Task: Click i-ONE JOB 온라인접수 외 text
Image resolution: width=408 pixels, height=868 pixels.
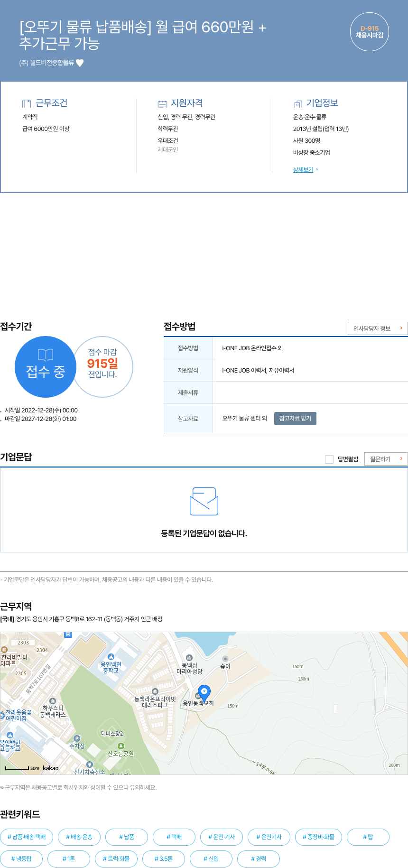Action: pyautogui.click(x=252, y=348)
